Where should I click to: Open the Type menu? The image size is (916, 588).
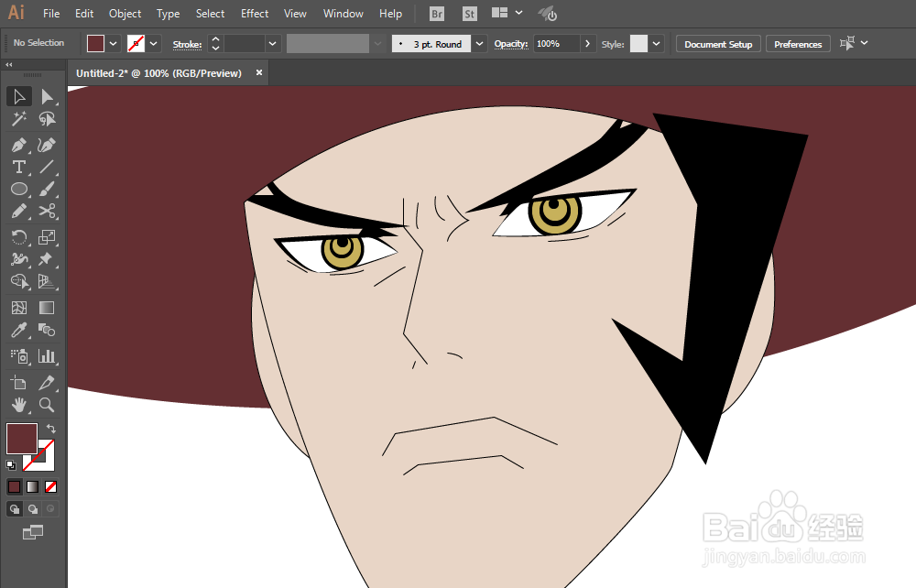(169, 14)
